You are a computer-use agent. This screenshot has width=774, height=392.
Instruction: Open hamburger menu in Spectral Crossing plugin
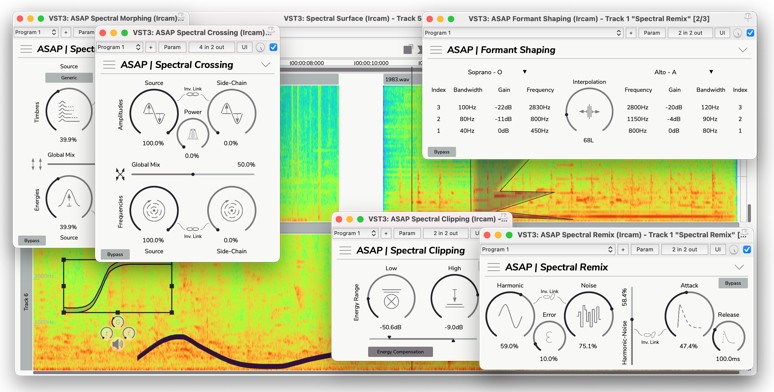[109, 65]
